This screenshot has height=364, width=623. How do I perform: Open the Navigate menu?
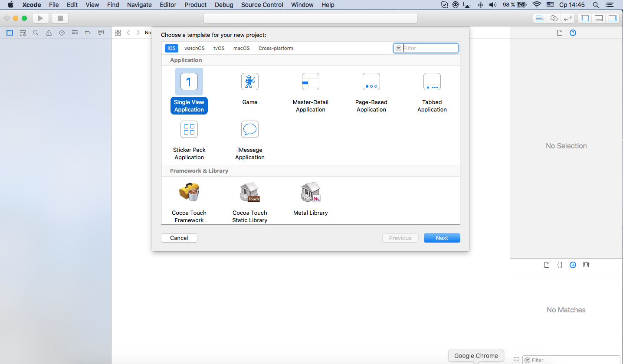[x=139, y=5]
